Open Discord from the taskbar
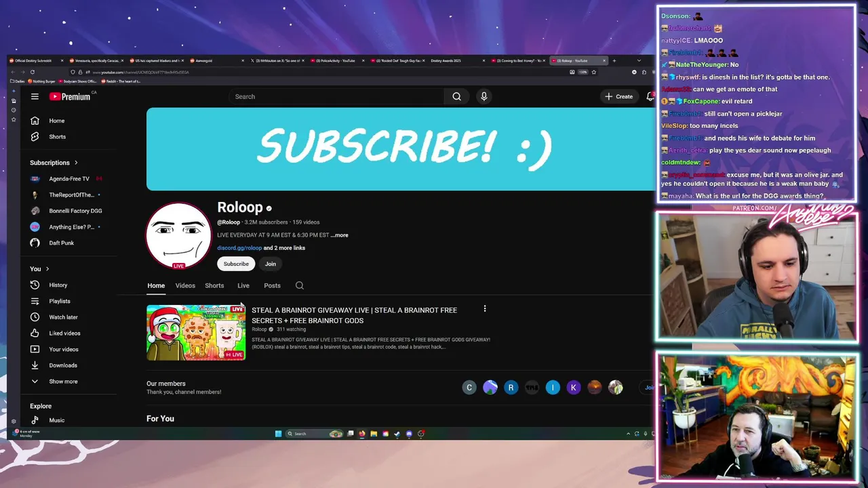The height and width of the screenshot is (488, 868). tap(409, 434)
